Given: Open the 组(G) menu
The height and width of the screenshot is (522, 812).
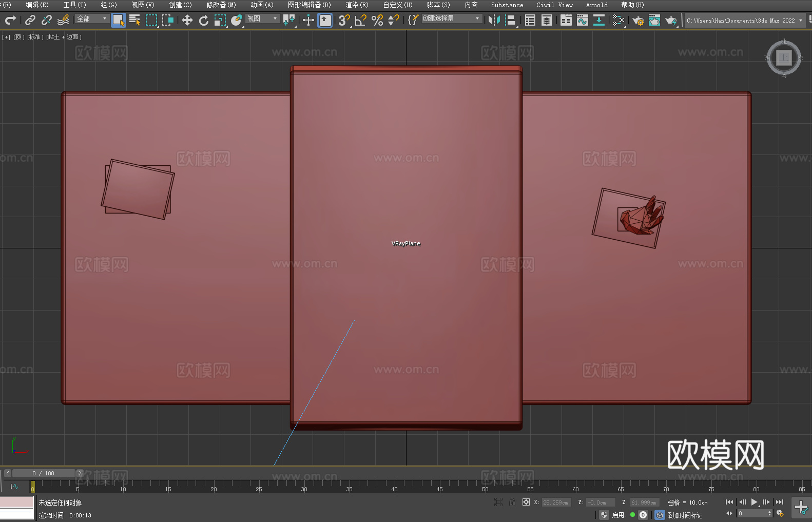Looking at the screenshot, I should (x=109, y=5).
